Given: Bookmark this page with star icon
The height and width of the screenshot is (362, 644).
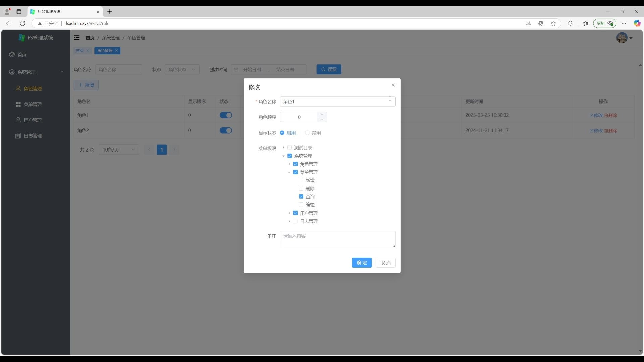Looking at the screenshot, I should pyautogui.click(x=553, y=23).
